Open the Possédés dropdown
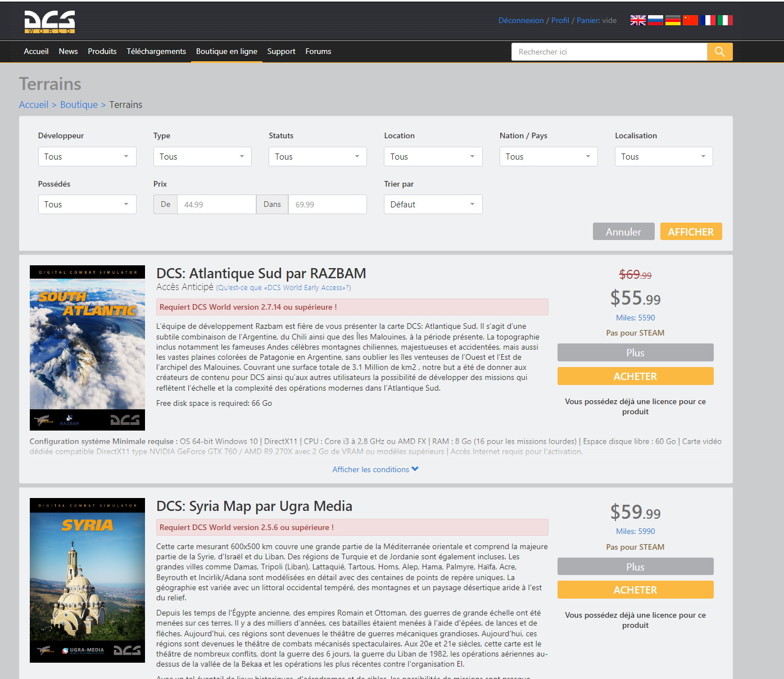Screen dimensions: 784x679 click(87, 204)
